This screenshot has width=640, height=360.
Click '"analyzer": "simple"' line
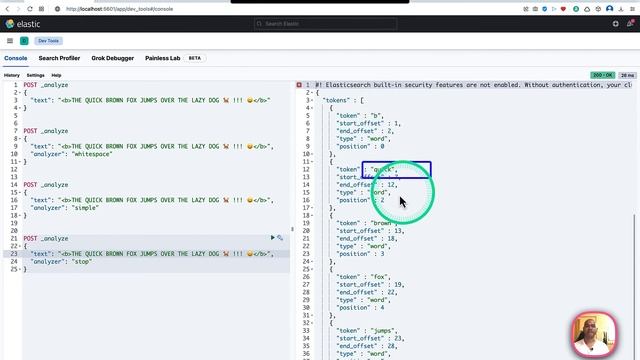tap(64, 208)
